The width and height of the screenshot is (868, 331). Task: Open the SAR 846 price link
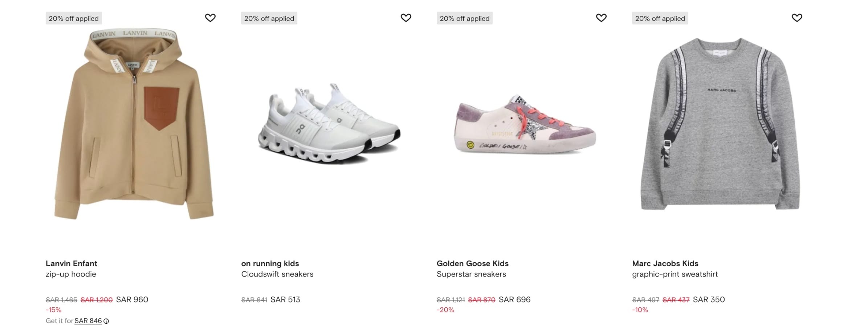pyautogui.click(x=88, y=321)
